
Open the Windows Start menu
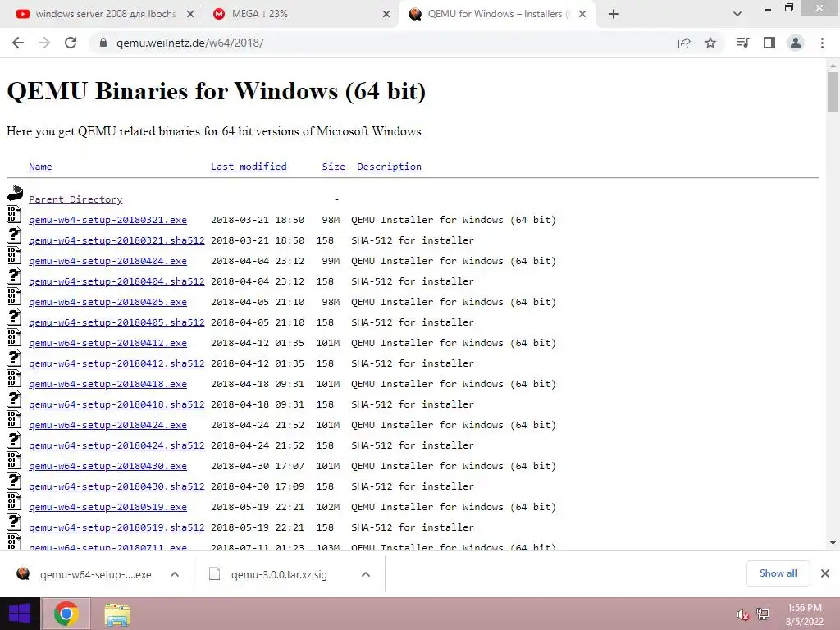coord(20,614)
